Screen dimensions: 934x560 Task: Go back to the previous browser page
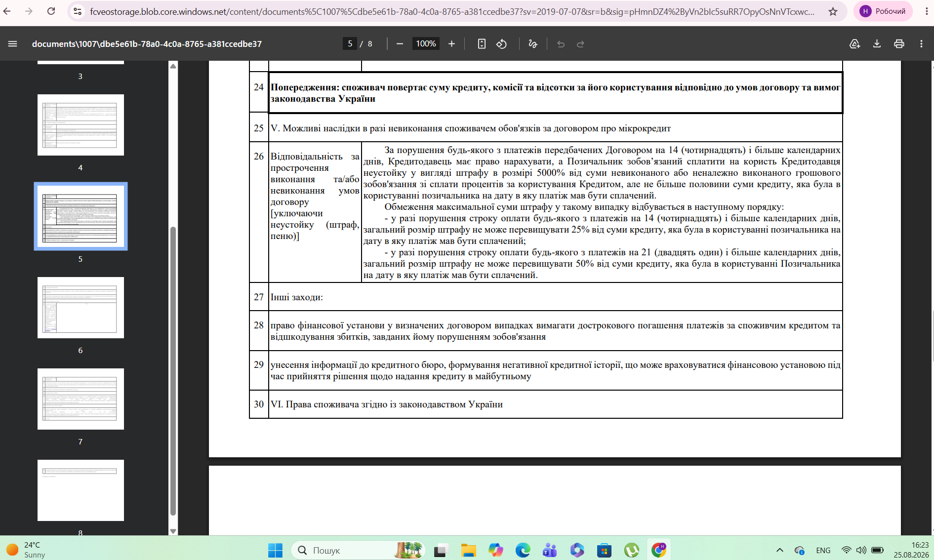tap(7, 11)
